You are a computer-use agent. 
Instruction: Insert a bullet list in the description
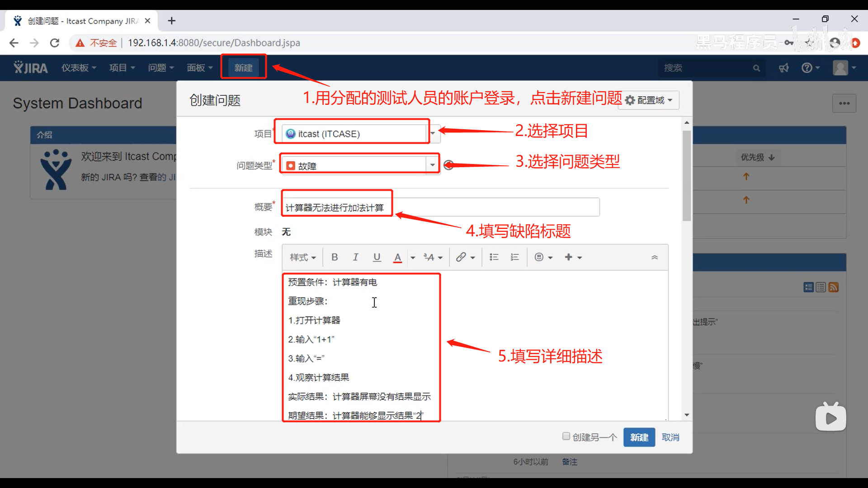click(494, 257)
